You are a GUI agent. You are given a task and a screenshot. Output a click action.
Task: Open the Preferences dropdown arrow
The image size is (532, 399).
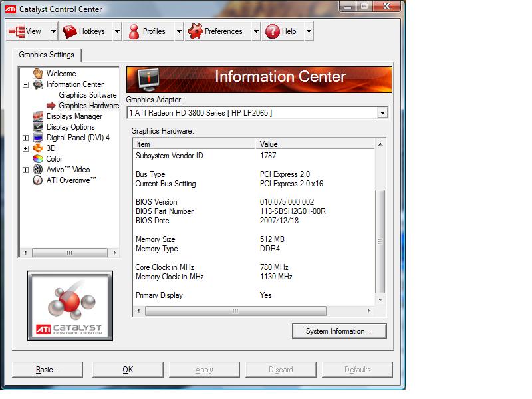pyautogui.click(x=256, y=31)
